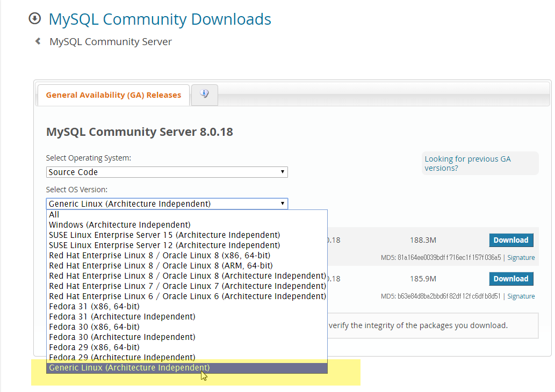
Task: Select SUSE Linux Enterprise Server 15 option
Action: tap(187, 235)
